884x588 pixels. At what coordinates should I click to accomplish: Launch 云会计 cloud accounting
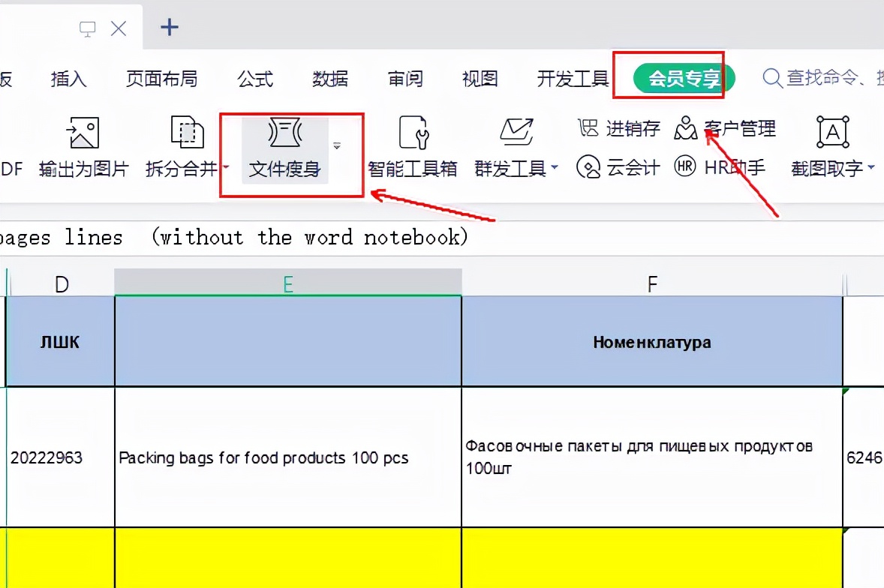[618, 167]
